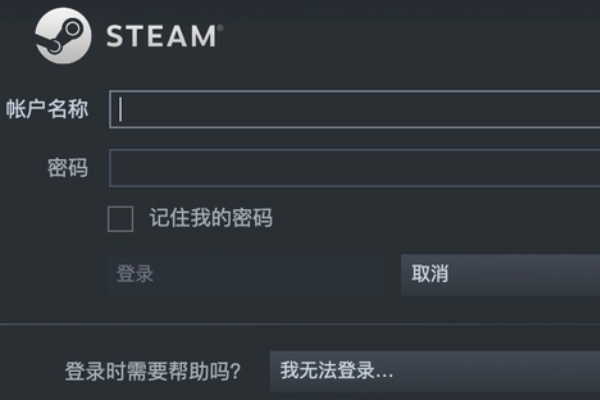The width and height of the screenshot is (600, 400).
Task: Enable the 记住我的密码 checkbox
Action: (120, 219)
